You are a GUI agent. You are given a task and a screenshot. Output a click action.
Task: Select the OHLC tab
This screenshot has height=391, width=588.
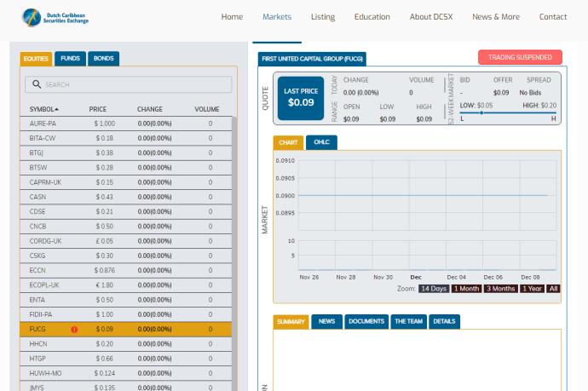321,142
